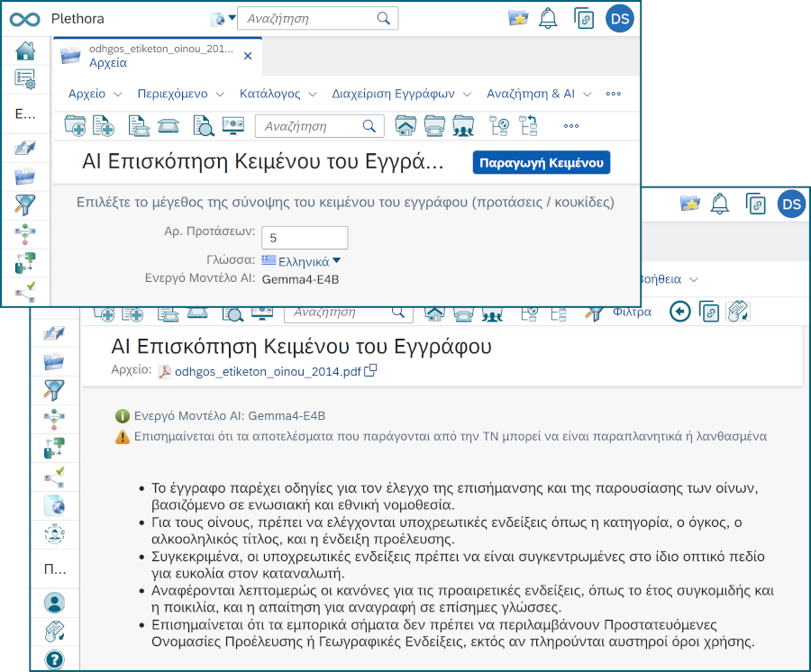Expand the Π... section in back sidebar

pos(55,569)
